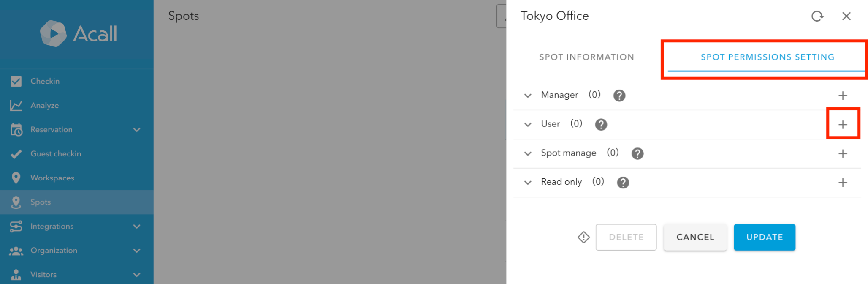Show help for Spot manage permission

(637, 154)
